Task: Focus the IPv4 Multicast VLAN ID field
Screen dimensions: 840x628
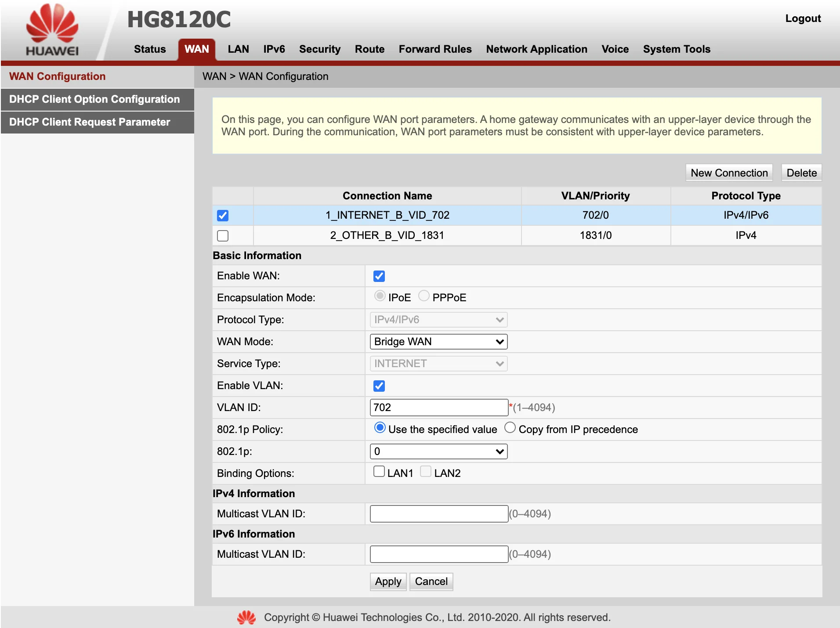Action: [x=438, y=514]
